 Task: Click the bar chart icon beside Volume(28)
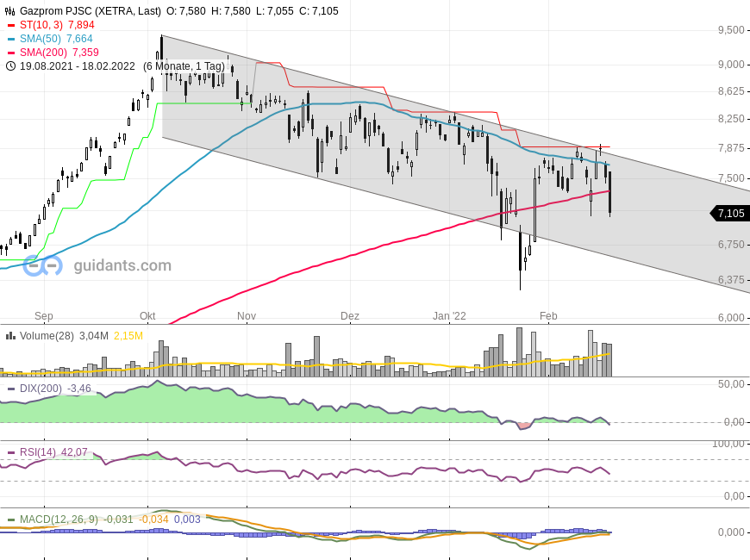(x=10, y=336)
